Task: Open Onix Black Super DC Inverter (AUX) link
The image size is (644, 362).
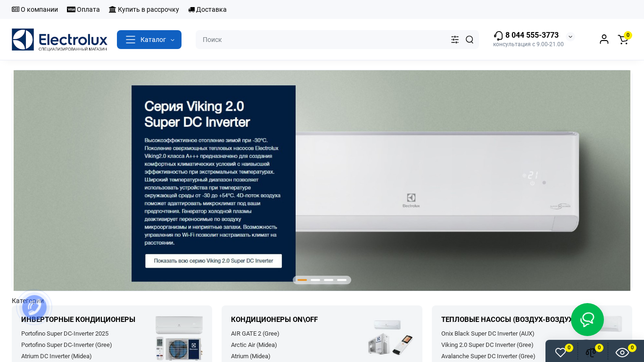Action: coord(488,334)
